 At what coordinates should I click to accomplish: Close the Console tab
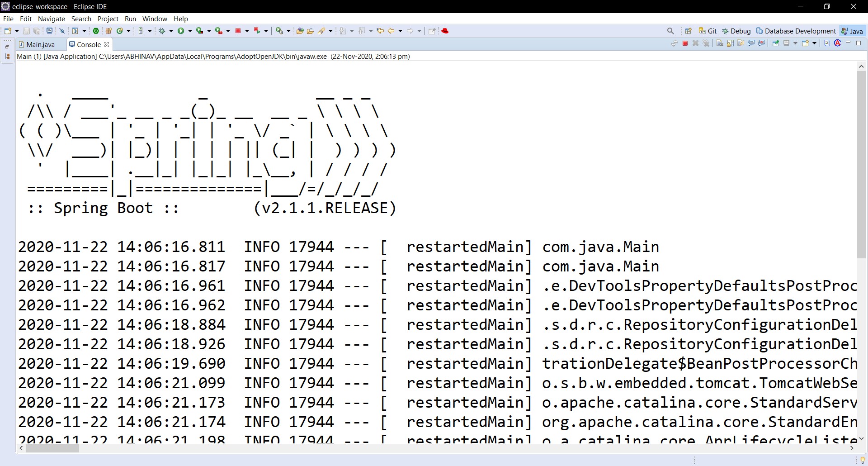pyautogui.click(x=107, y=44)
